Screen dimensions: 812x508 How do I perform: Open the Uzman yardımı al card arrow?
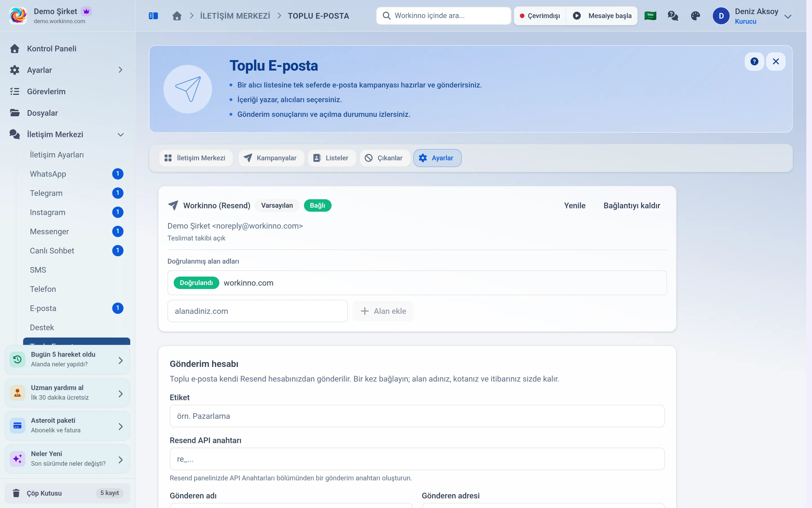(121, 393)
